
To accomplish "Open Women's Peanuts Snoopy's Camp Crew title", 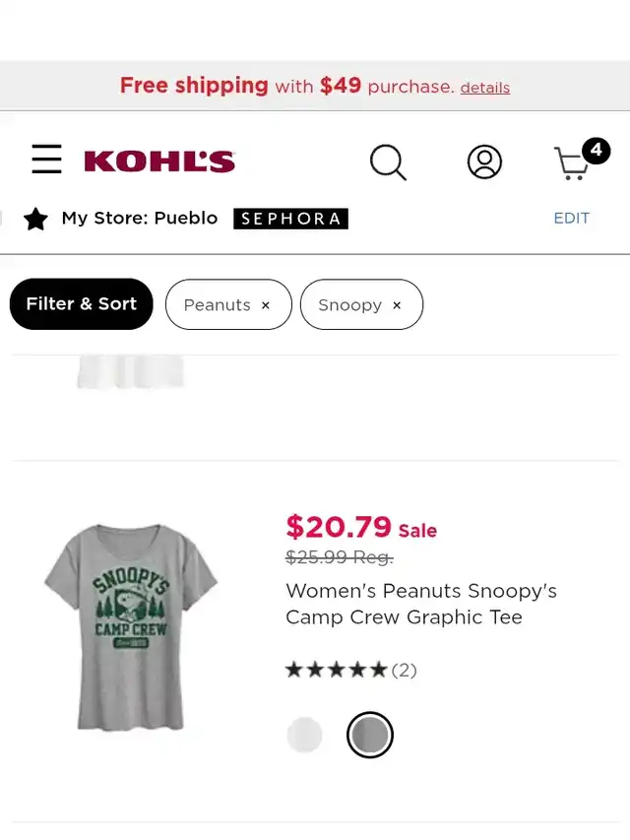I will coord(421,604).
